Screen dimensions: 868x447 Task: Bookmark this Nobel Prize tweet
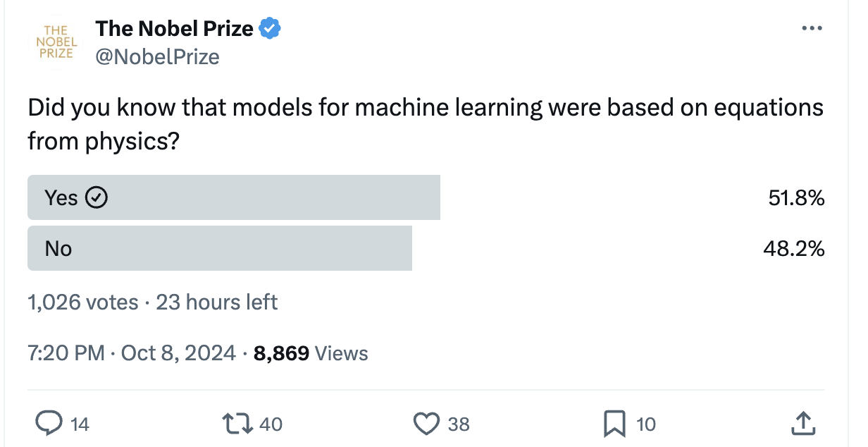click(614, 423)
